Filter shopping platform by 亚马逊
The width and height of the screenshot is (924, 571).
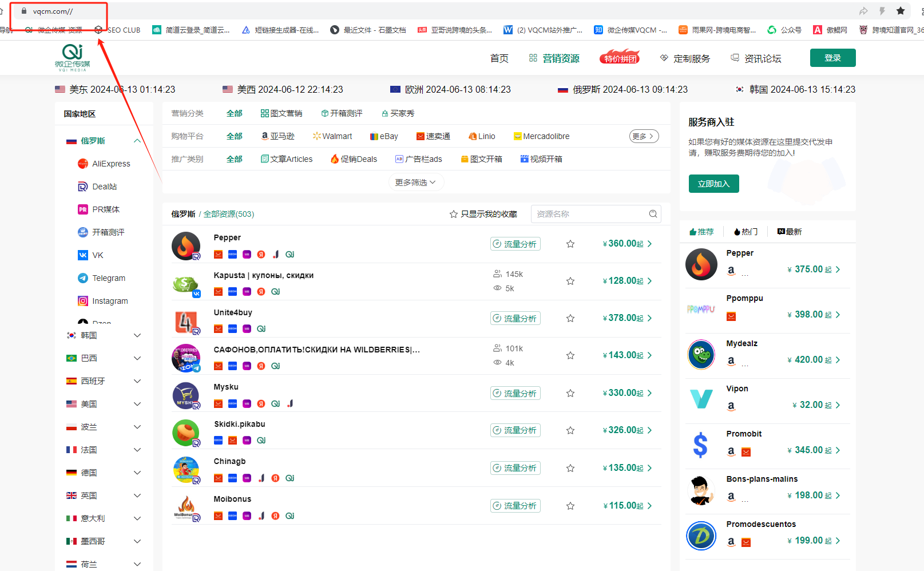tap(278, 136)
